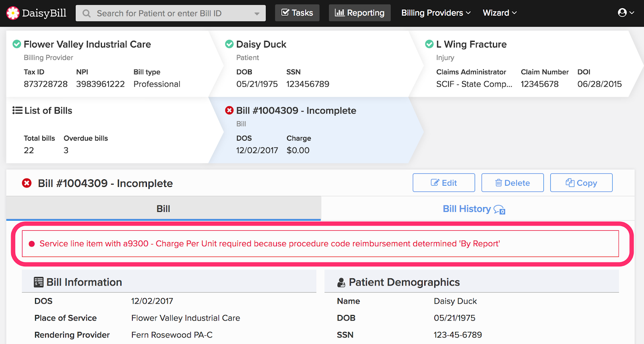Click Place of Service Flower Valley Industrial Care
The height and width of the screenshot is (344, 644).
pos(186,318)
